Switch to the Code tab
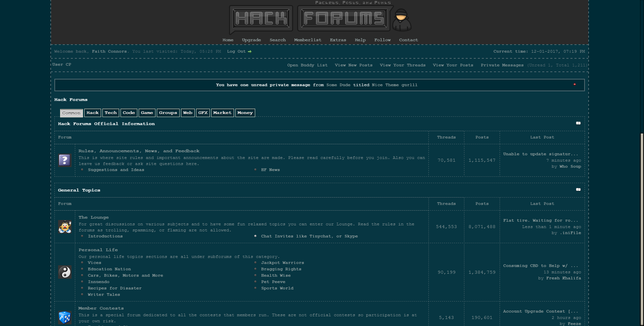644x326 pixels. 129,113
